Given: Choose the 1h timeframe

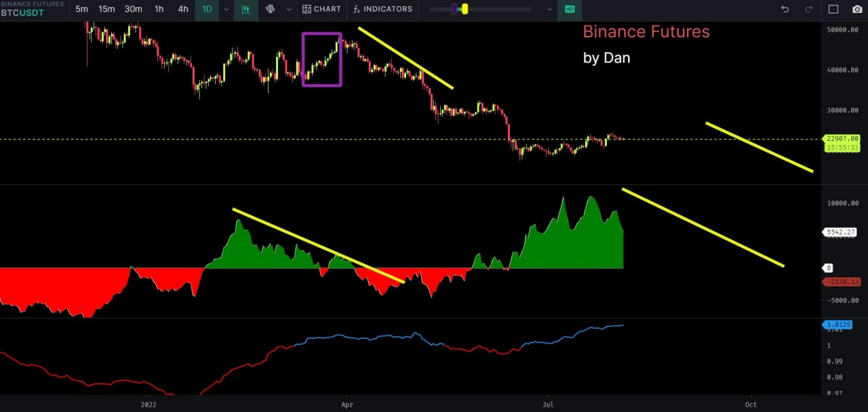Looking at the screenshot, I should [x=159, y=9].
